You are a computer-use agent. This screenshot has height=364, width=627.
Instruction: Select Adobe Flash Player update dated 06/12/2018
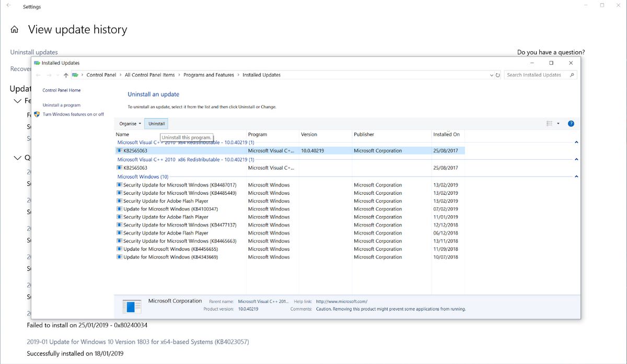tap(289, 233)
